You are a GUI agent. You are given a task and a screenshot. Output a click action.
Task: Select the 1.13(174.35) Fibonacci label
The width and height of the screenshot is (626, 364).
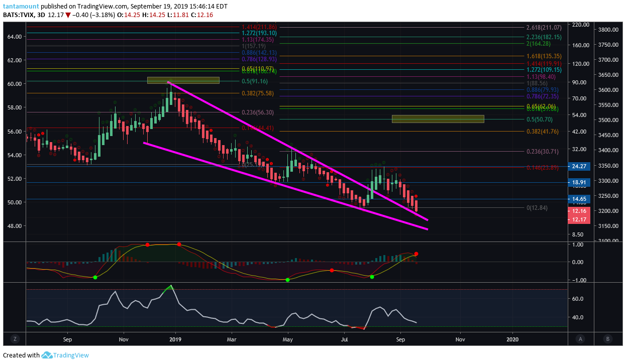[258, 39]
